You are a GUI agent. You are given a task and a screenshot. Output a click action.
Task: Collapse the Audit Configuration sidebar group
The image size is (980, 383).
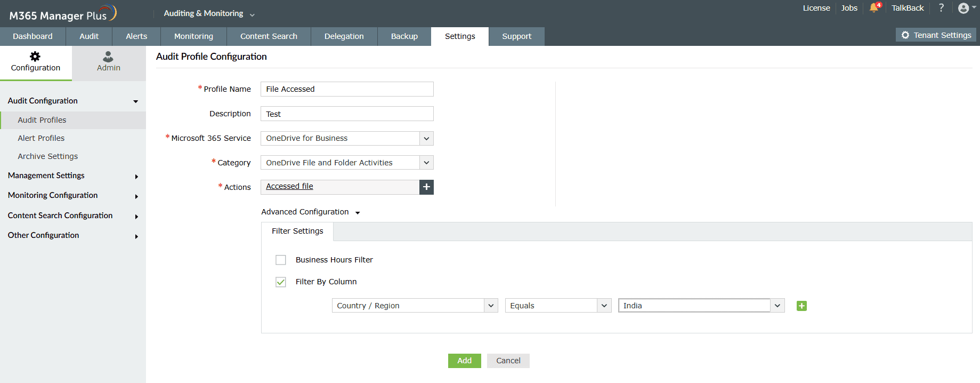[x=73, y=101]
